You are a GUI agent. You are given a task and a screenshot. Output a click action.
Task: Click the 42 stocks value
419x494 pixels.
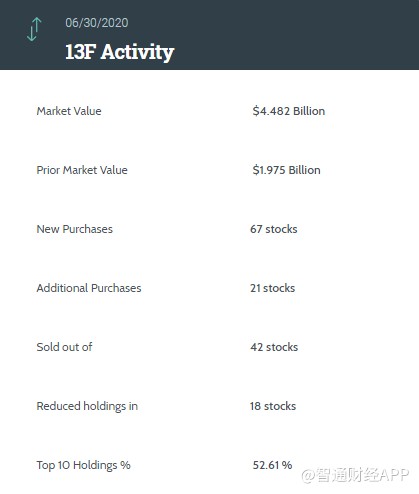[x=274, y=347]
